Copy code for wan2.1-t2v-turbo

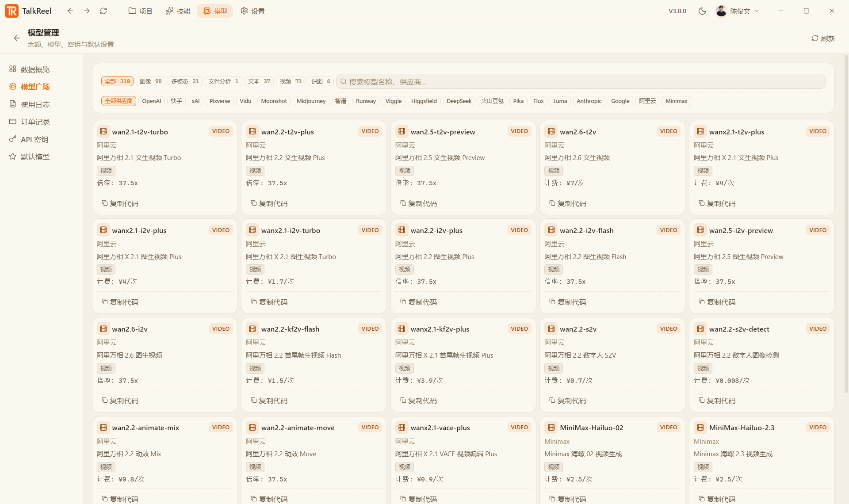click(120, 203)
